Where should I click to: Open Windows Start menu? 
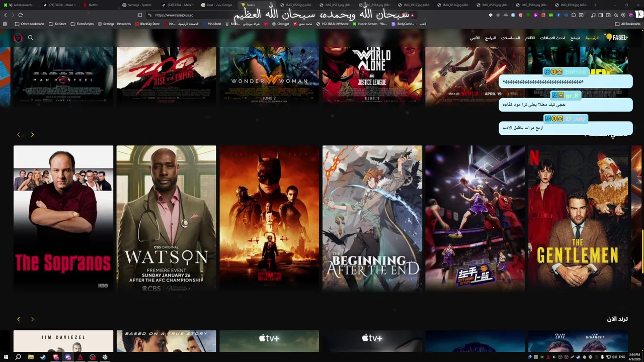[x=5, y=357]
